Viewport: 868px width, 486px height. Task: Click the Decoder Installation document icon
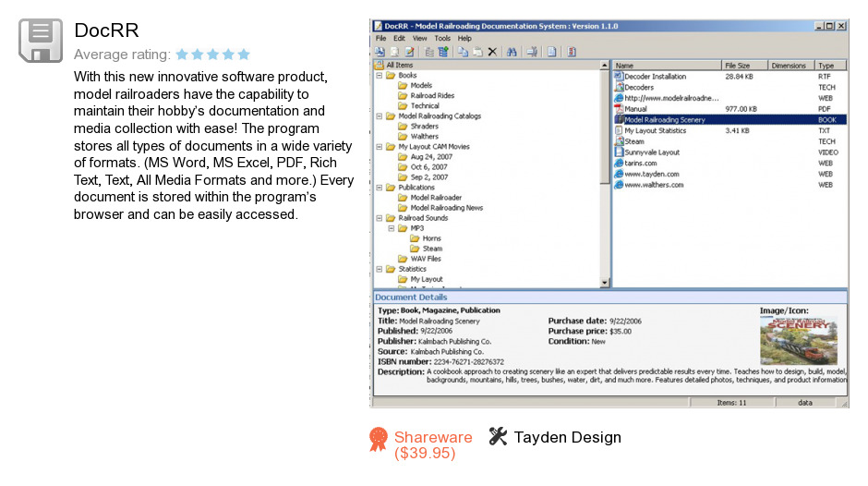tap(619, 76)
